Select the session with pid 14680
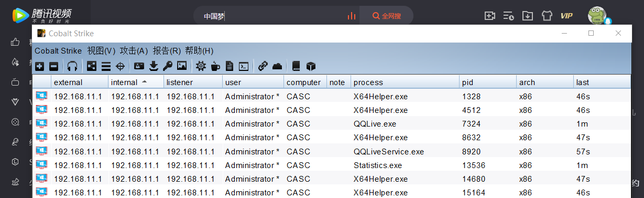This screenshot has width=644, height=198. 332,179
